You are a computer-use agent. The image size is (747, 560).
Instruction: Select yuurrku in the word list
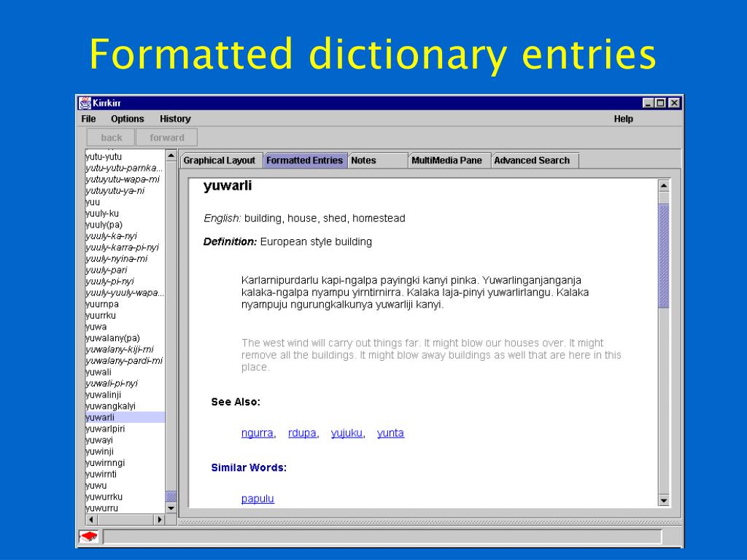125,315
